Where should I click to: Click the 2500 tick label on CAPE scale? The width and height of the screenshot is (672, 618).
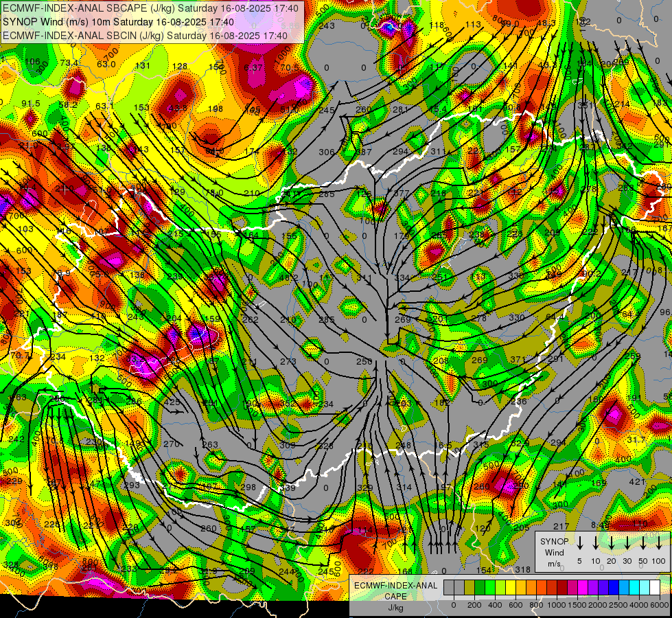point(618,605)
